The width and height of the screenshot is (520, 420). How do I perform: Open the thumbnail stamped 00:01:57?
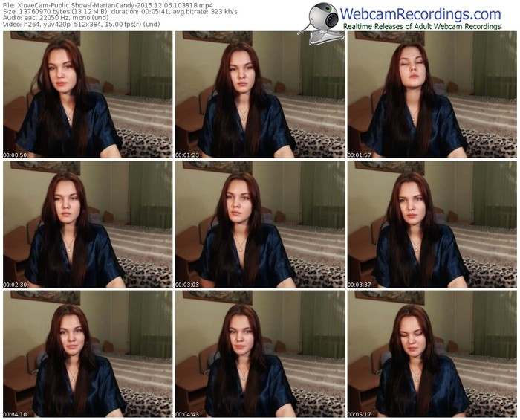coord(432,94)
